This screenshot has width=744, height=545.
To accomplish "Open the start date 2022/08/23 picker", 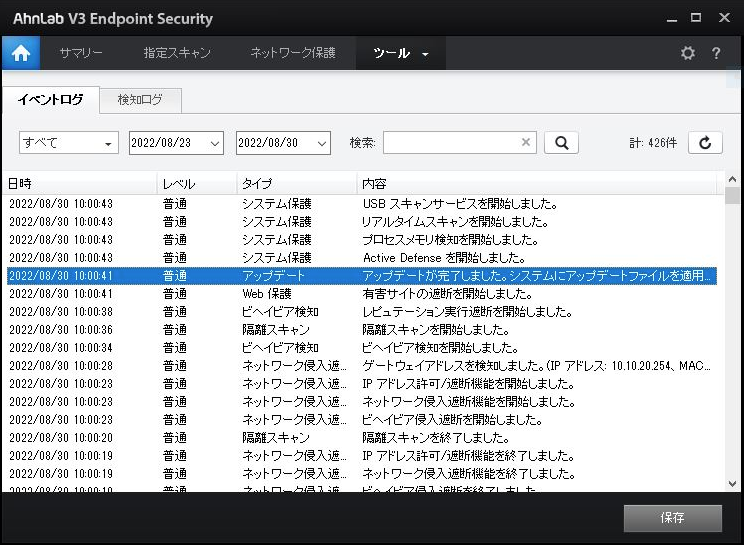I will pos(176,143).
